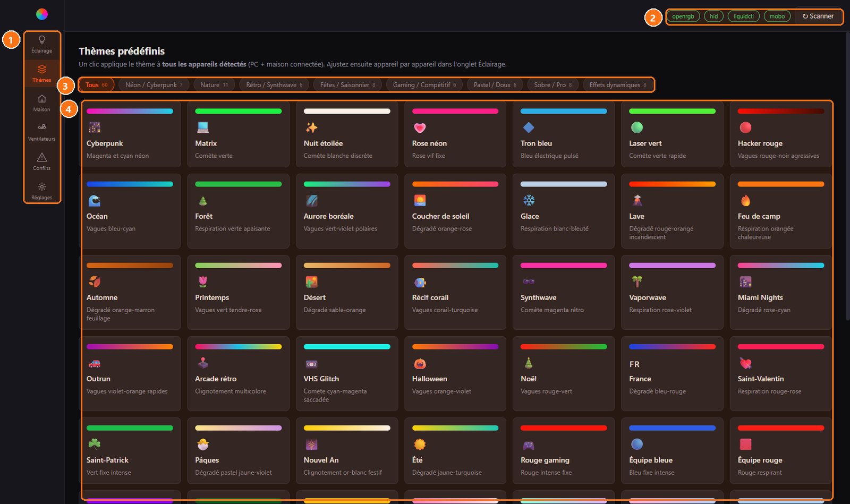This screenshot has height=504, width=850.
Task: Click the Tron bleu diamond icon
Action: [529, 127]
